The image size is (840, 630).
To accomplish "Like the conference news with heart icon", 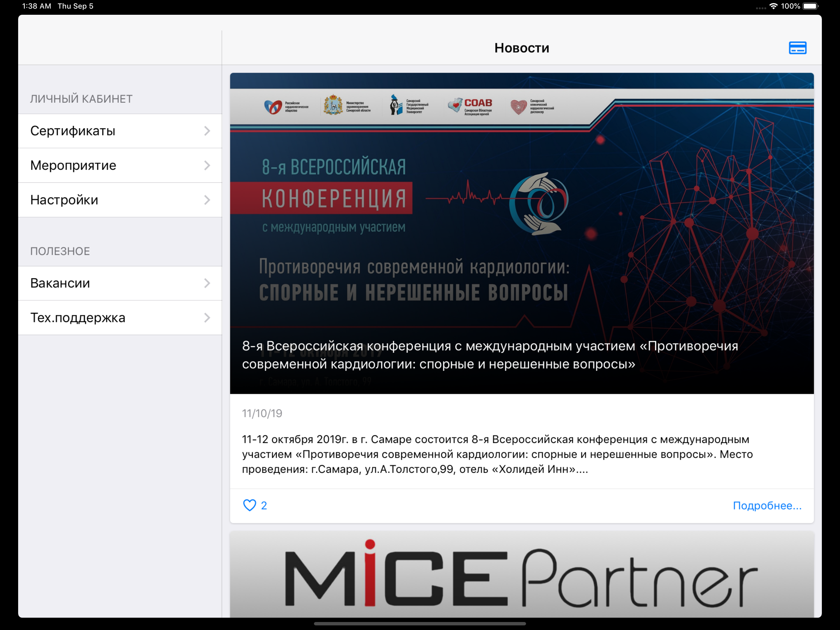I will pyautogui.click(x=249, y=505).
